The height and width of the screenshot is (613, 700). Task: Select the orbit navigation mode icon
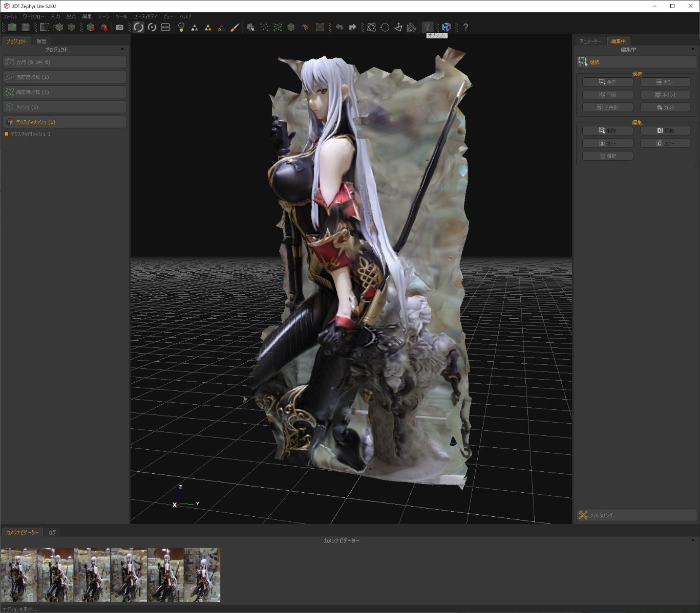[x=138, y=27]
